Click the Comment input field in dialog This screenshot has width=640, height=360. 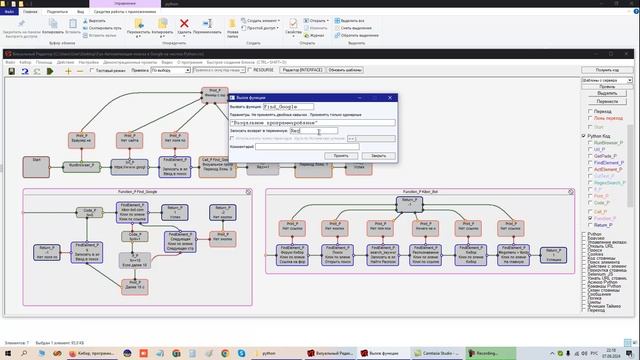pos(307,147)
